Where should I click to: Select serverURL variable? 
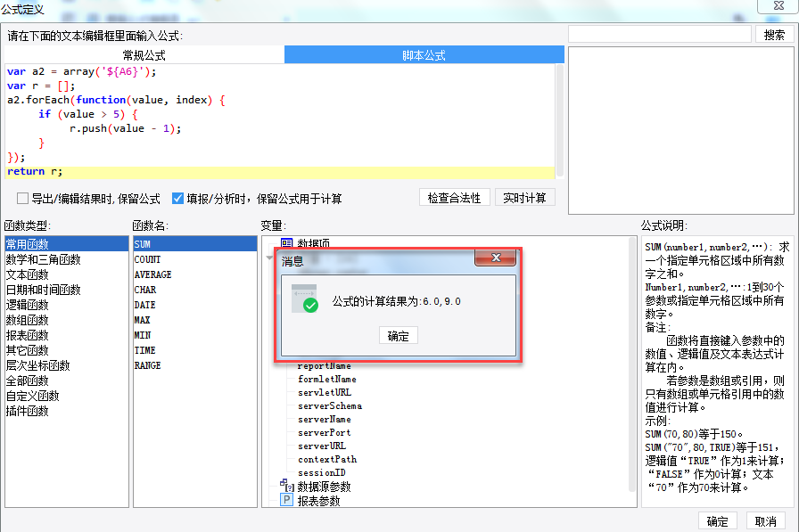pyautogui.click(x=322, y=446)
